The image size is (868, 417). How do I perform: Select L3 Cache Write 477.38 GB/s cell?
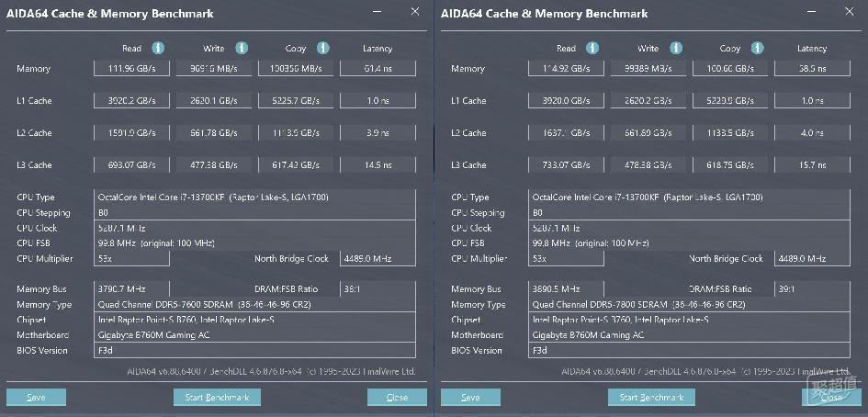click(214, 165)
